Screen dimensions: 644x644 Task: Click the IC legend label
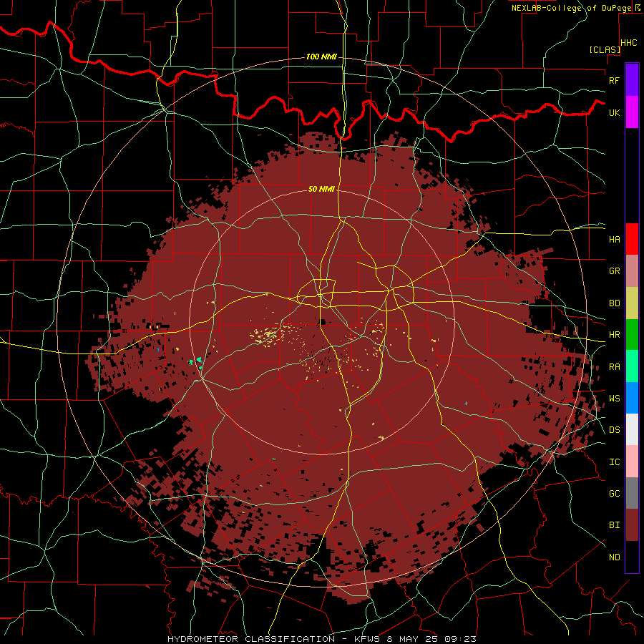pos(615,462)
